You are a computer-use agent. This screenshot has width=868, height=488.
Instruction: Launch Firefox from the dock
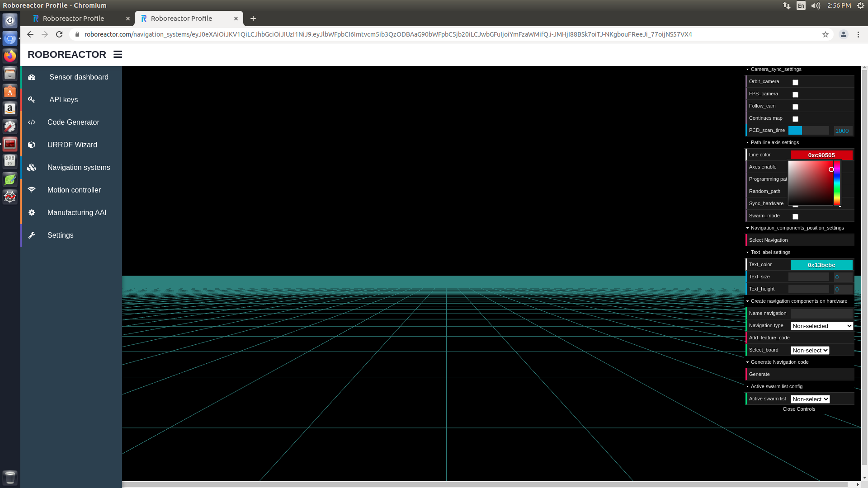(10, 56)
